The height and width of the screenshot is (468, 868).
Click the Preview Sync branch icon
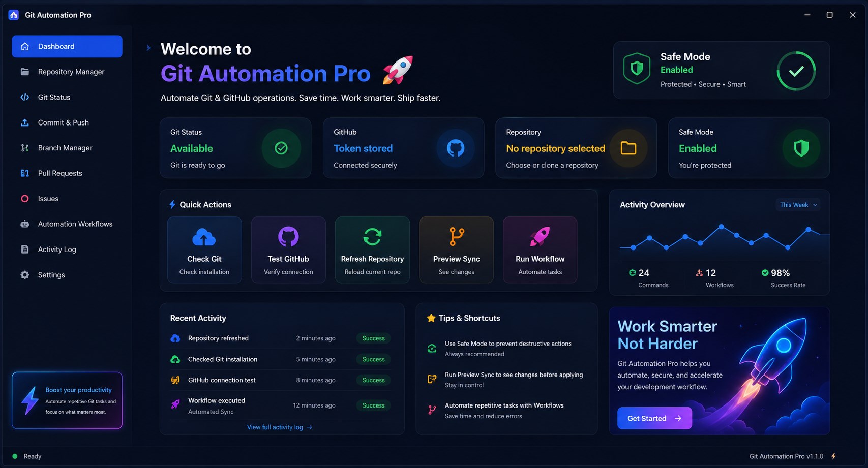tap(456, 236)
